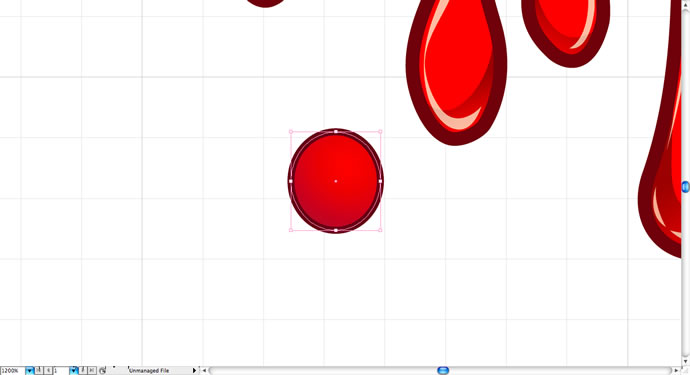The height and width of the screenshot is (375, 690).
Task: Click the first artboard navigation button
Action: (39, 371)
